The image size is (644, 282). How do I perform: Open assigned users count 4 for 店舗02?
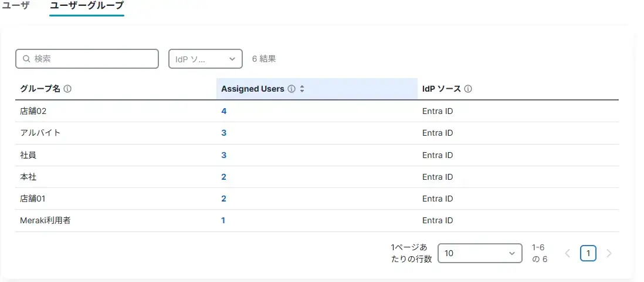223,111
